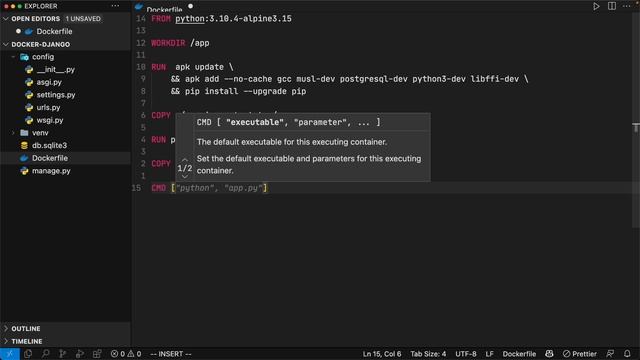Image resolution: width=640 pixels, height=360 pixels.
Task: Open notifications bell icon
Action: click(627, 353)
